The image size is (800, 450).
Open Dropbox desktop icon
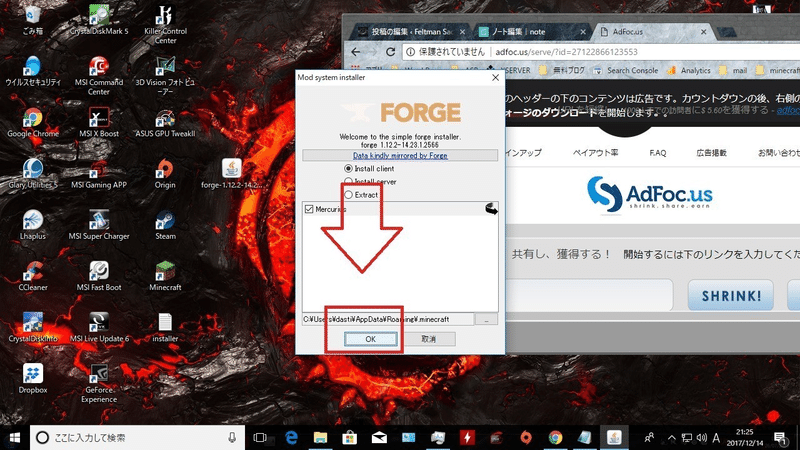[x=33, y=379]
